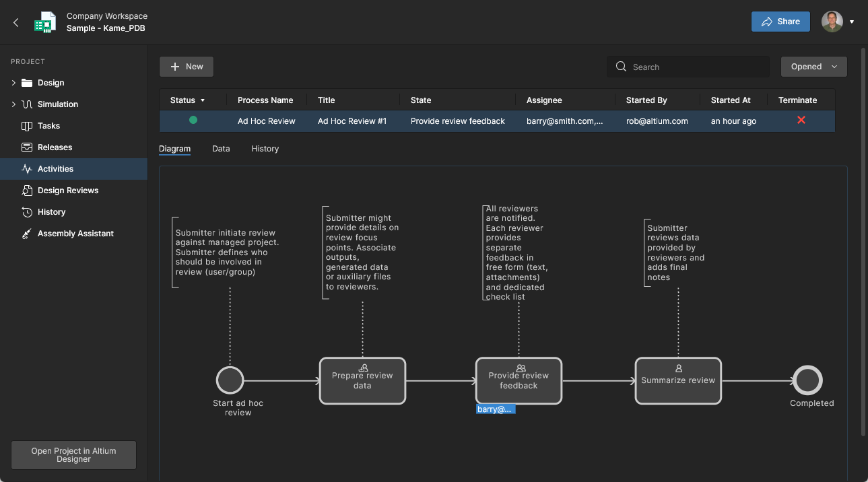
Task: Click the Assembly Assistant icon
Action: [27, 234]
